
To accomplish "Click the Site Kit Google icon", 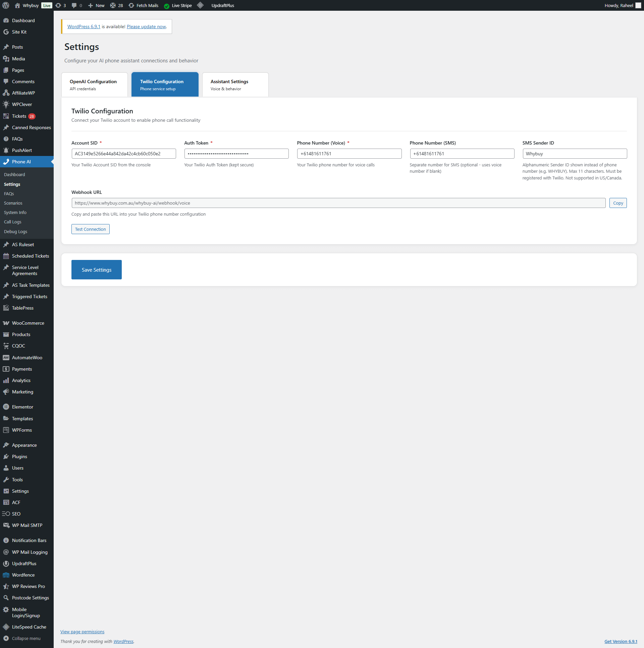I will coord(6,32).
